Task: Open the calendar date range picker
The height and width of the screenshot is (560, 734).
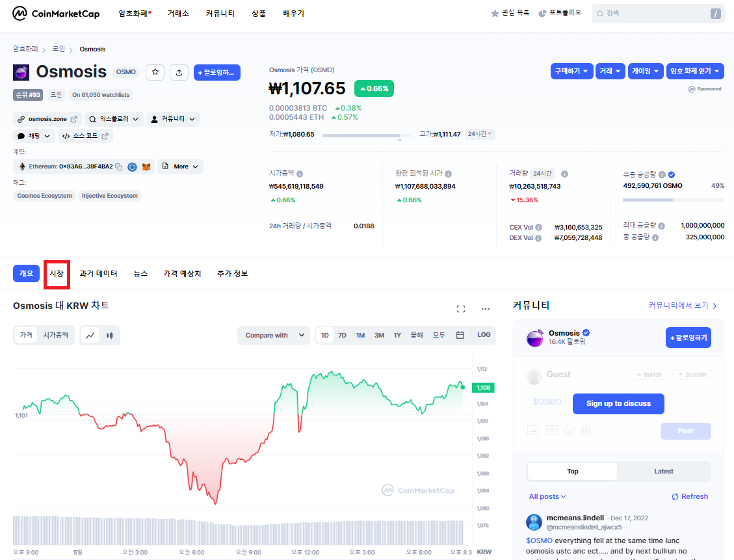Action: tap(460, 336)
